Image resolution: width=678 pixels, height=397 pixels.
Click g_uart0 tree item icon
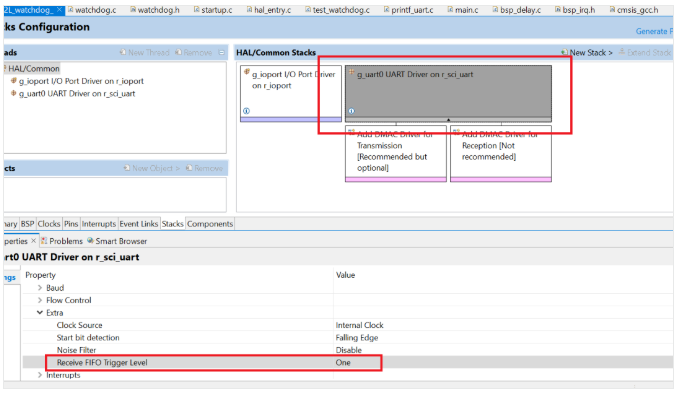[13, 93]
